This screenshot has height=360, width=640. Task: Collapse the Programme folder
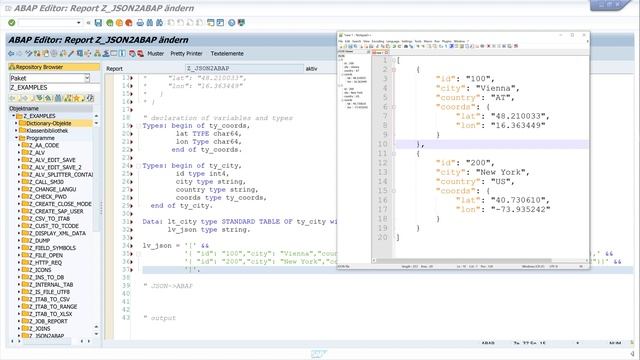tap(16, 138)
